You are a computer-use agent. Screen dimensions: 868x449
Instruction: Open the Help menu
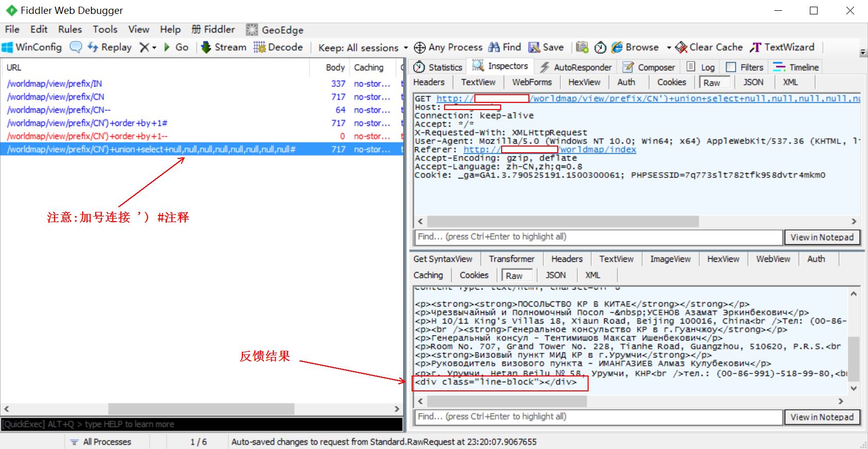[170, 29]
